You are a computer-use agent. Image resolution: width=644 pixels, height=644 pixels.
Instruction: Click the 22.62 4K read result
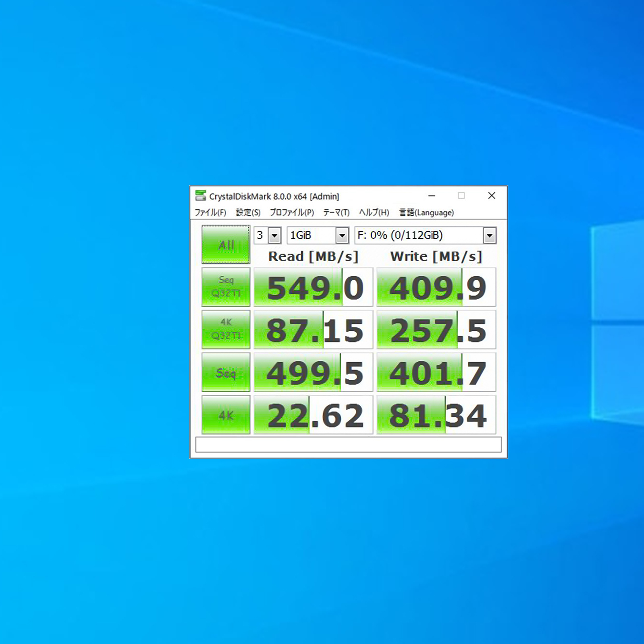313,415
